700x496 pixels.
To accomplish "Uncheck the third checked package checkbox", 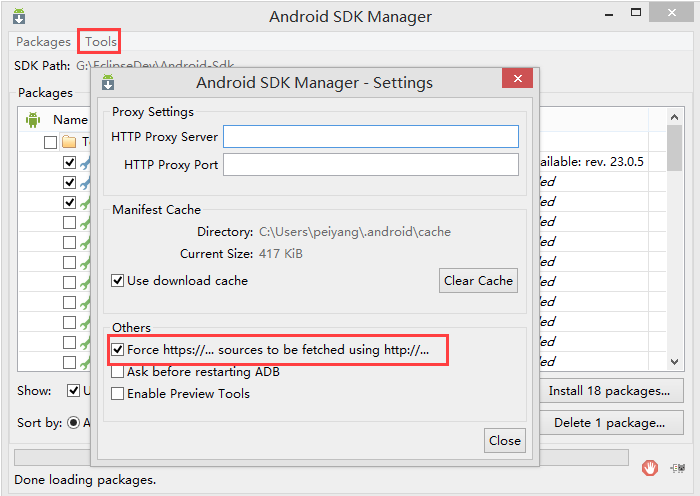I will 69,202.
